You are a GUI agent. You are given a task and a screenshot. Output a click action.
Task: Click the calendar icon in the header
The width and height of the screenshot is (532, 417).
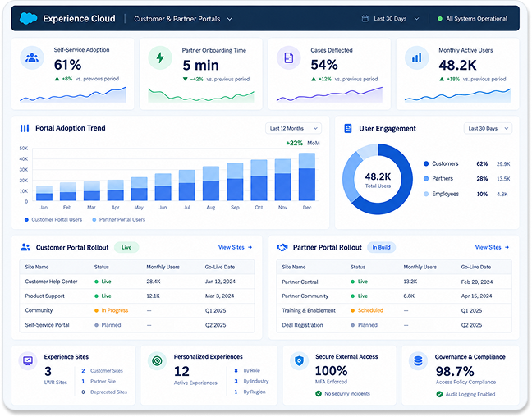(365, 18)
